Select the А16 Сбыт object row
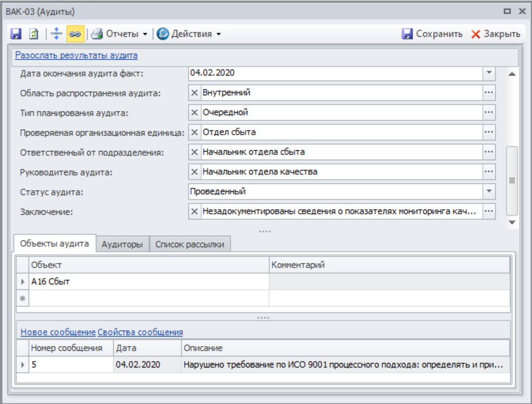Screen dimensions: 532x404 pos(148,282)
